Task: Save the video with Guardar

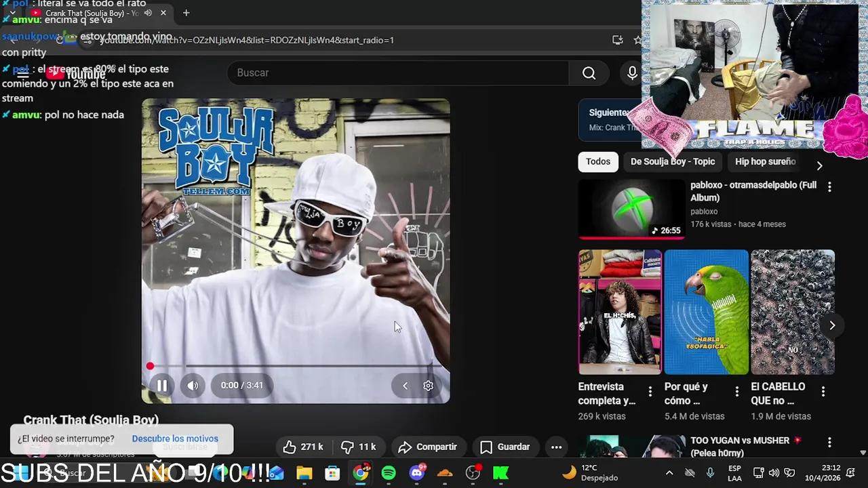Action: (x=505, y=447)
